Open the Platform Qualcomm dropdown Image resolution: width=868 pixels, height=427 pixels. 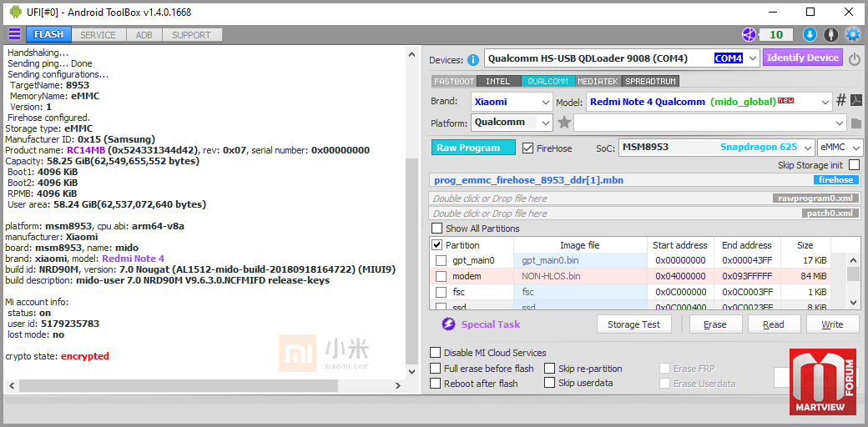(x=546, y=123)
